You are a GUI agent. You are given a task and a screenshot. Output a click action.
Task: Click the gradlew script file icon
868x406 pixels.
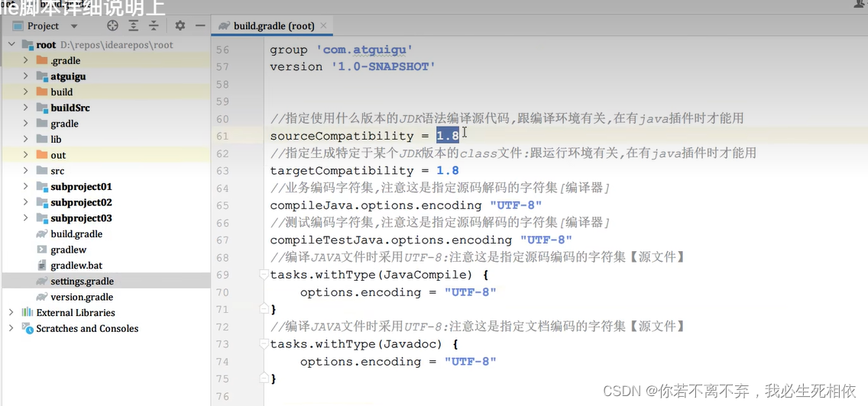coord(41,250)
